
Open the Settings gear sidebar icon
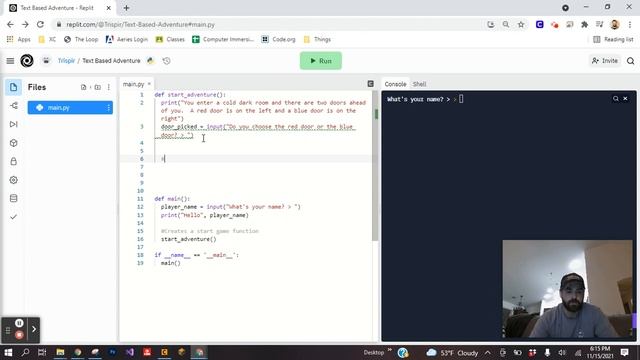[13, 180]
